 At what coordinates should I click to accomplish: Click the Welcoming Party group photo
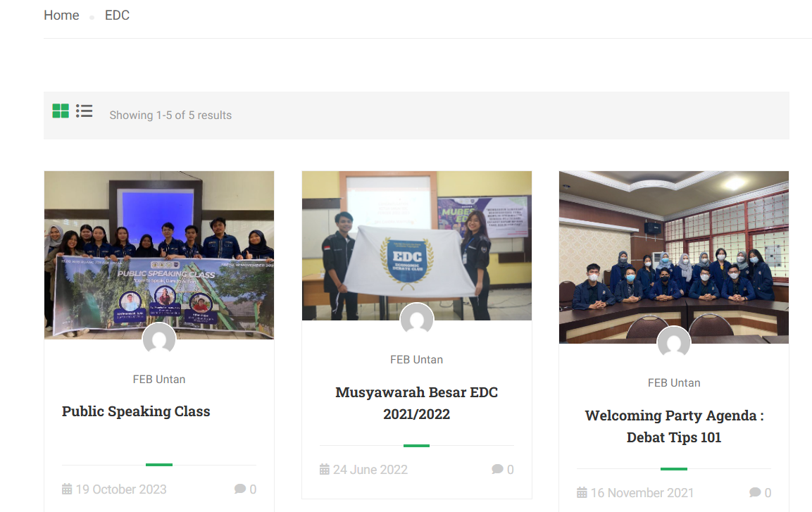(x=674, y=257)
